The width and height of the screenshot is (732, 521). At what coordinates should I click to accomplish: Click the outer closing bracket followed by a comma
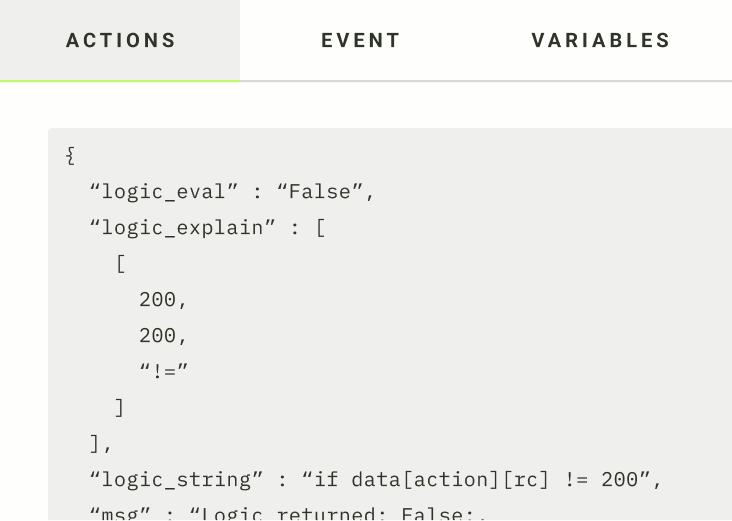[101, 444]
